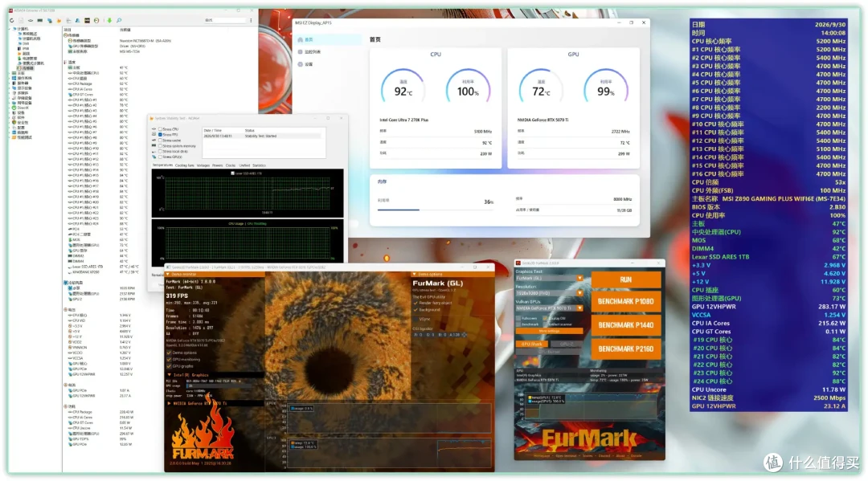The width and height of the screenshot is (868, 481).
Task: Click the memory usage bar in MSI EZ Display
Action: click(436, 210)
